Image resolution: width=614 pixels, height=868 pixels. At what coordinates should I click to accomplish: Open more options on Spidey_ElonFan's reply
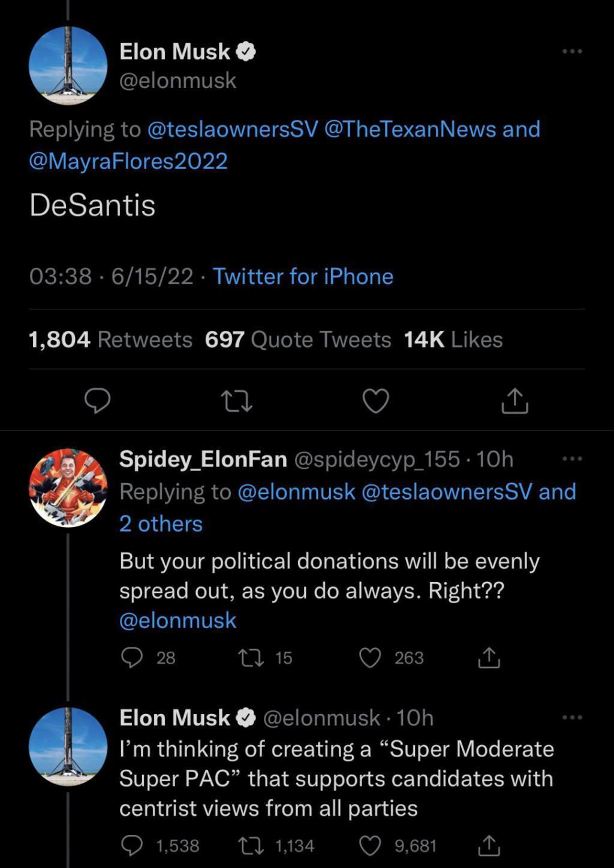click(572, 459)
